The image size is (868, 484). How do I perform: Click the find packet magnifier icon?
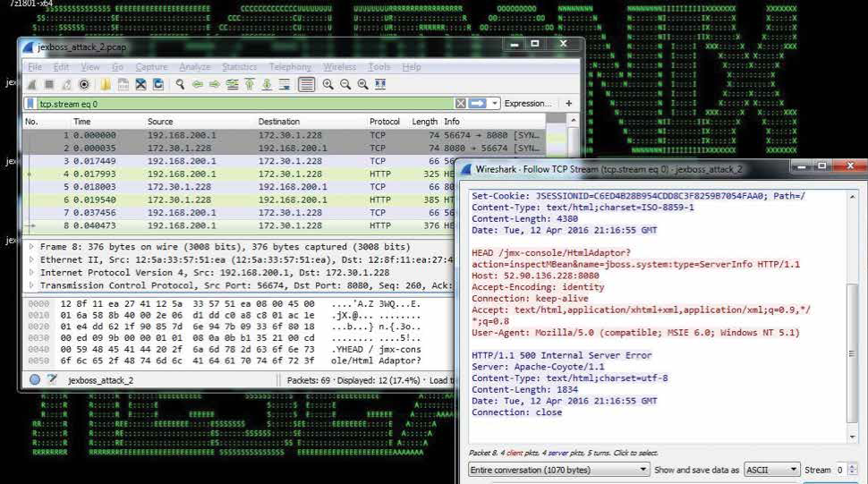(180, 85)
